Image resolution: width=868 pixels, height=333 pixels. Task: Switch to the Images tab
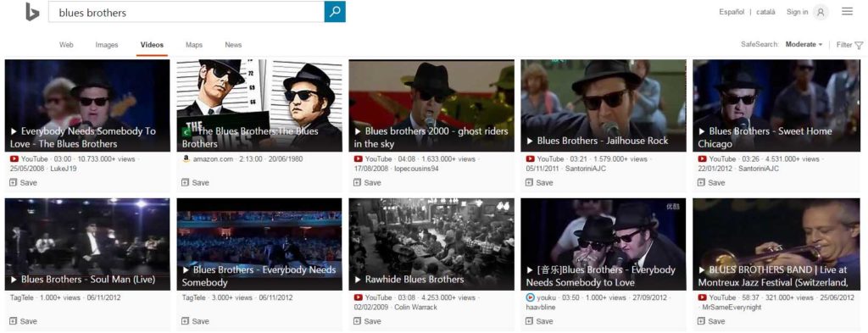pos(106,45)
